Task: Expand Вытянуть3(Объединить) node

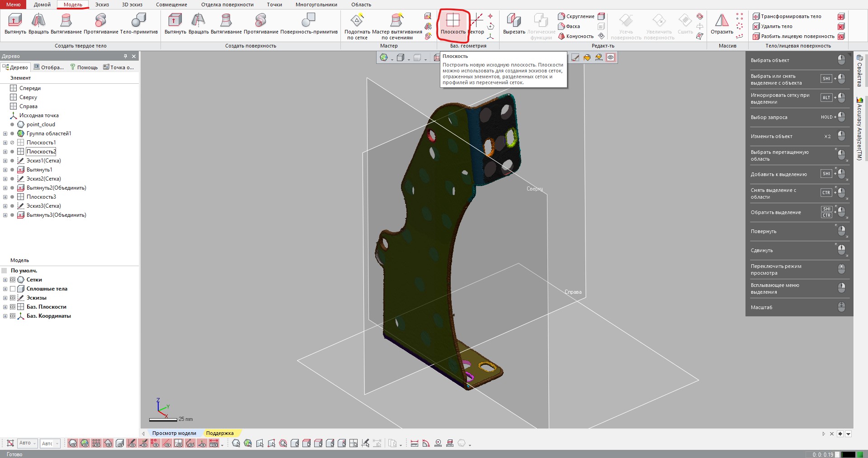Action: [x=5, y=215]
